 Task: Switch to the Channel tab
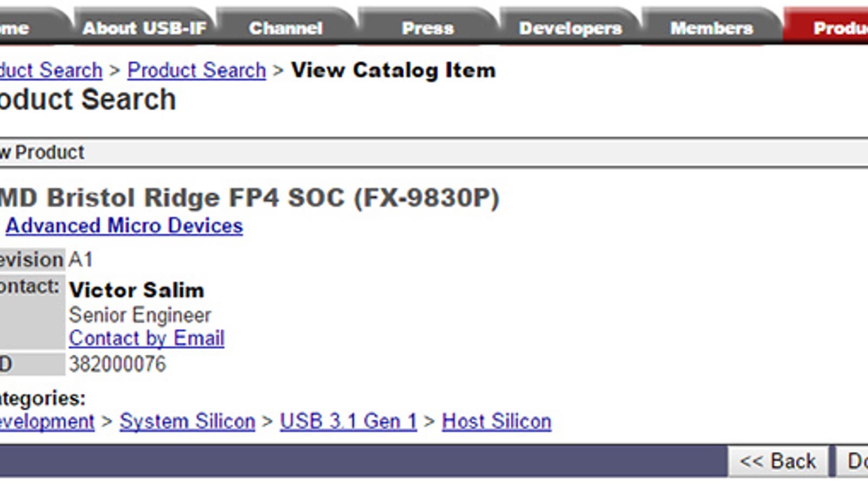coord(286,28)
